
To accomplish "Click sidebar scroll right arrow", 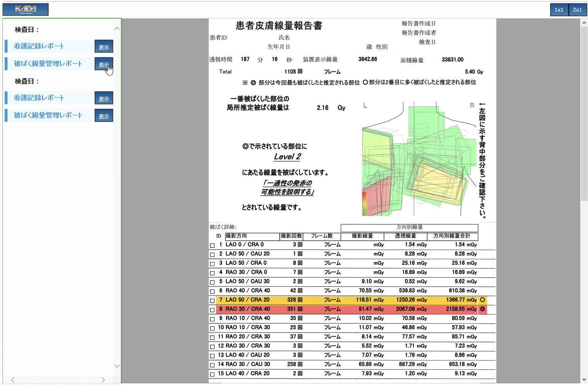I will (103, 380).
